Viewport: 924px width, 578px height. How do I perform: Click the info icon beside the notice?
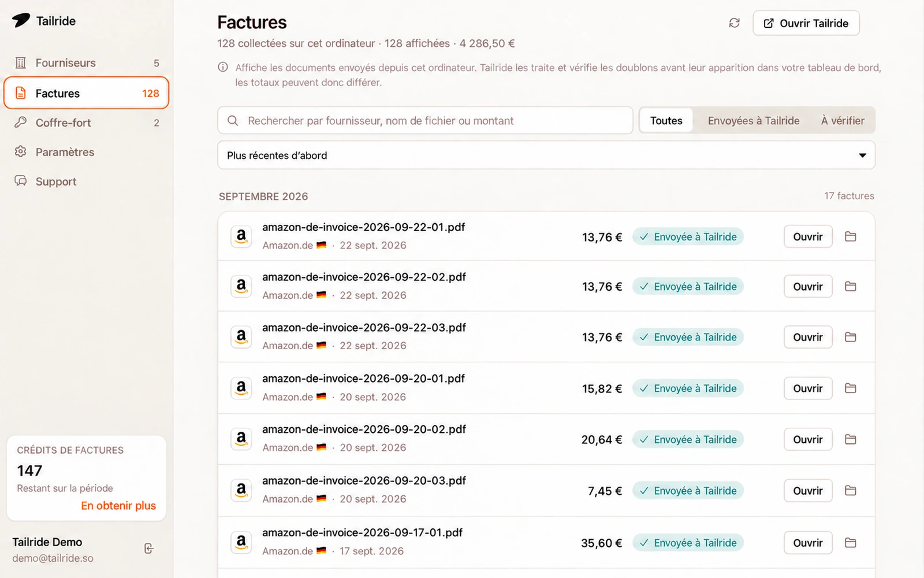223,67
